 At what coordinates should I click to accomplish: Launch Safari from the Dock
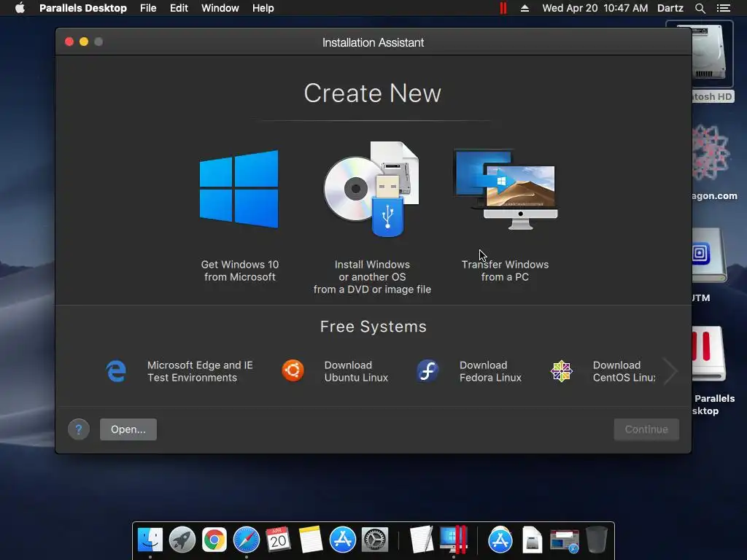(247, 540)
